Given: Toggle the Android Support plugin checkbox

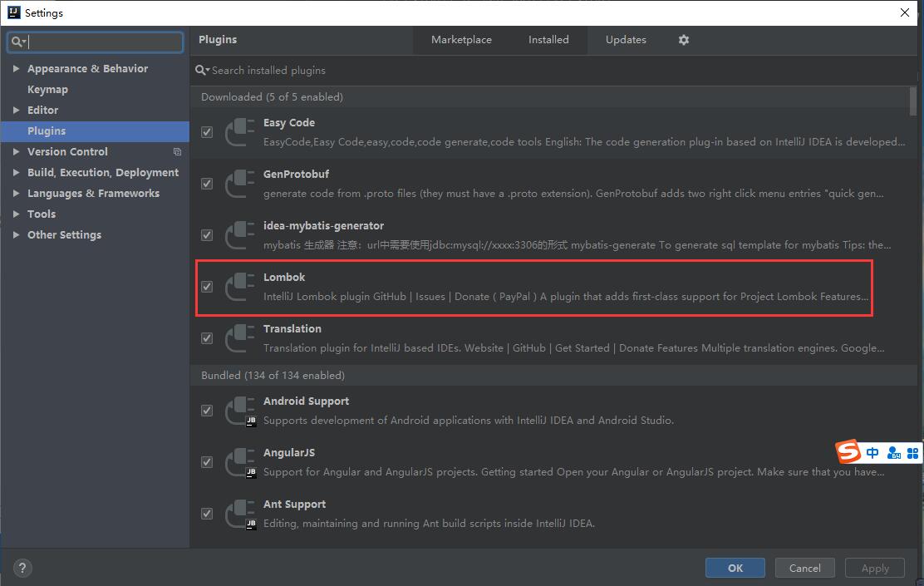Looking at the screenshot, I should point(207,411).
